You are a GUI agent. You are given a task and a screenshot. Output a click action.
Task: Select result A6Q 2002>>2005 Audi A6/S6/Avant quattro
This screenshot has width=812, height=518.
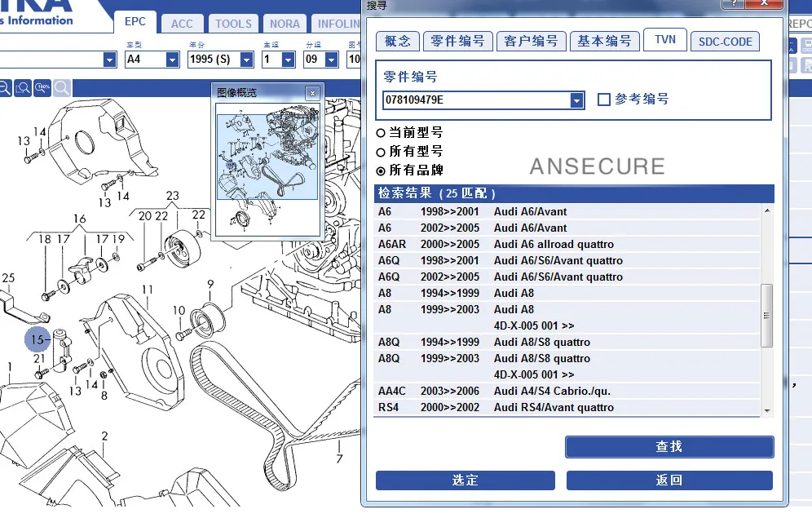point(567,277)
